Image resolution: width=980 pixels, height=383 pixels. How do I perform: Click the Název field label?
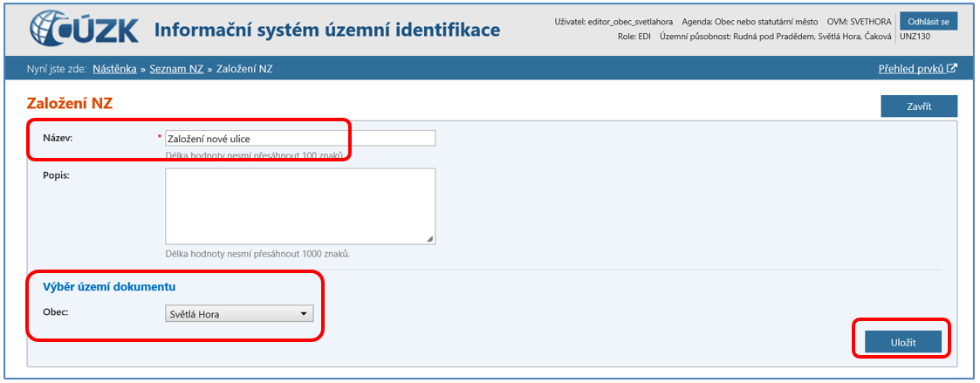[57, 138]
